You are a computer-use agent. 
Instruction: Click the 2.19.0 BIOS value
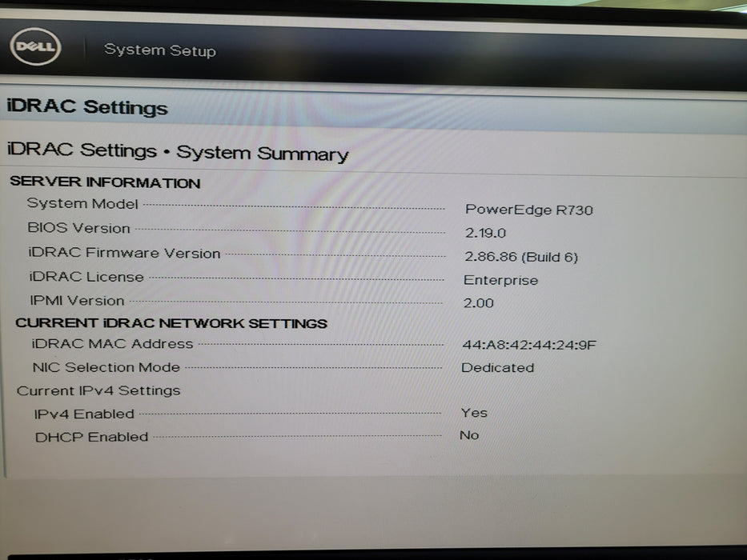(x=485, y=233)
